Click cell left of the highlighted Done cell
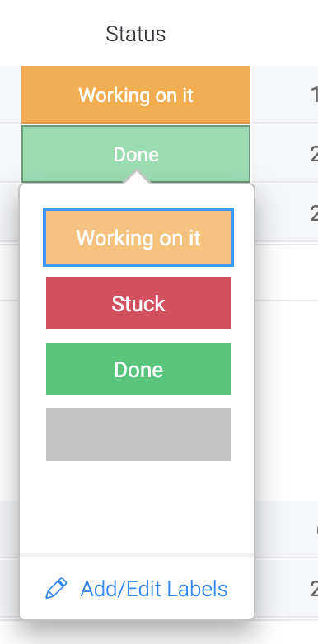 [x=10, y=154]
